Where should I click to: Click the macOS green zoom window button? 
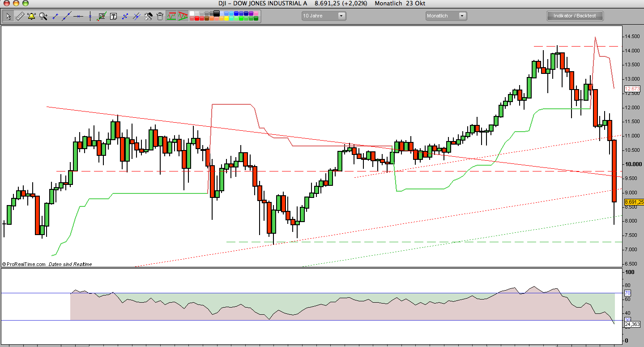click(25, 4)
